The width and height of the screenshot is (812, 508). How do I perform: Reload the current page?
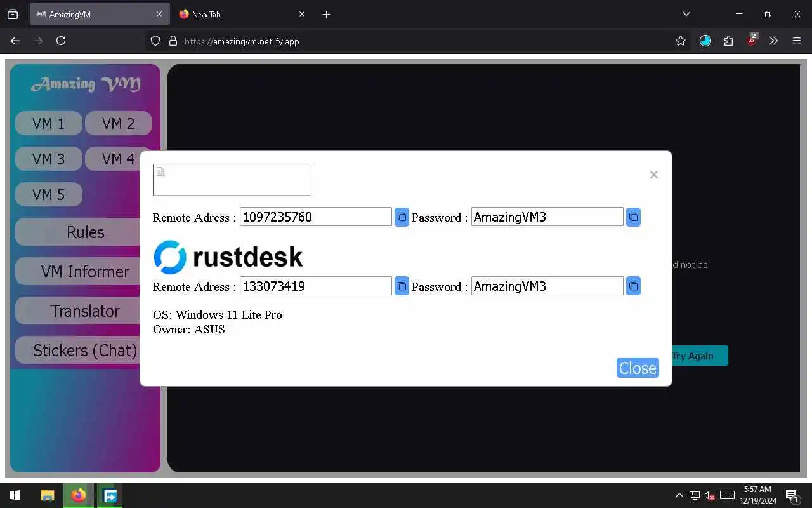pos(61,41)
